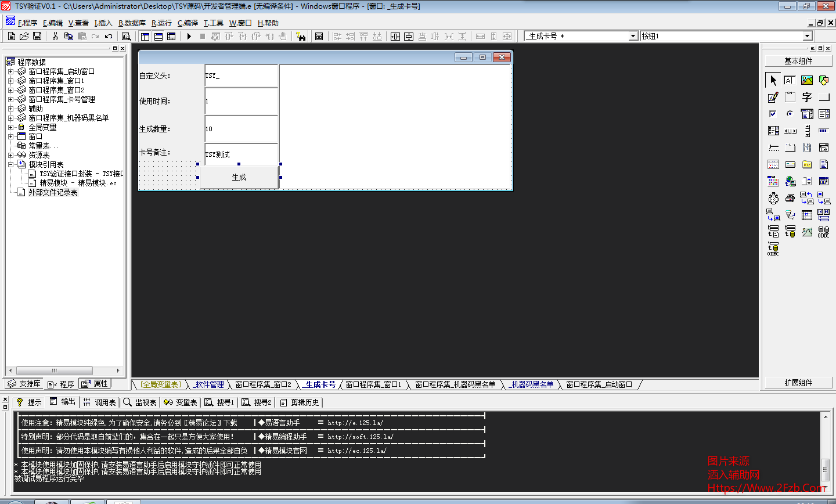Viewport: 836px width, 504px height.
Task: Click inside the 卡号备注 input showing TSY测试
Action: coord(241,154)
